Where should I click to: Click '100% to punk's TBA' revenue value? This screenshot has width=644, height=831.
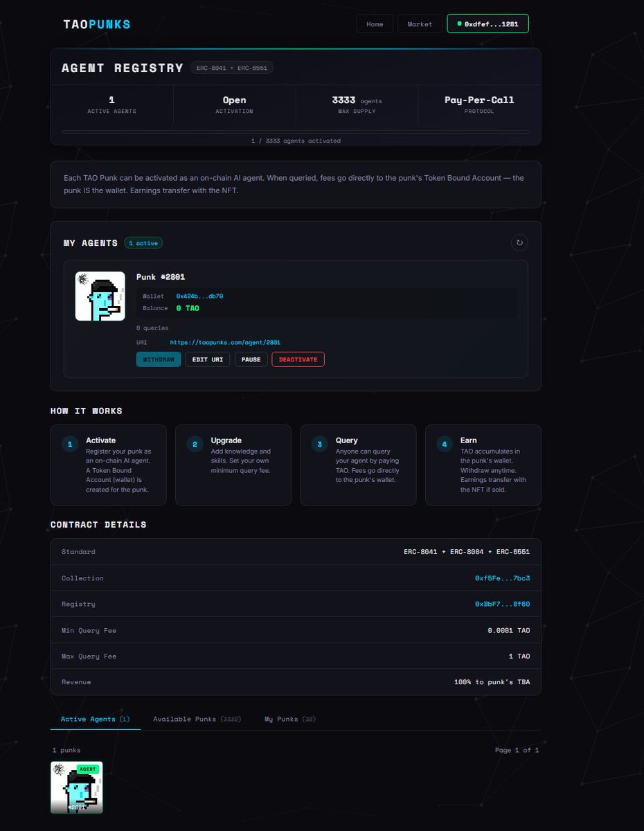(x=492, y=682)
